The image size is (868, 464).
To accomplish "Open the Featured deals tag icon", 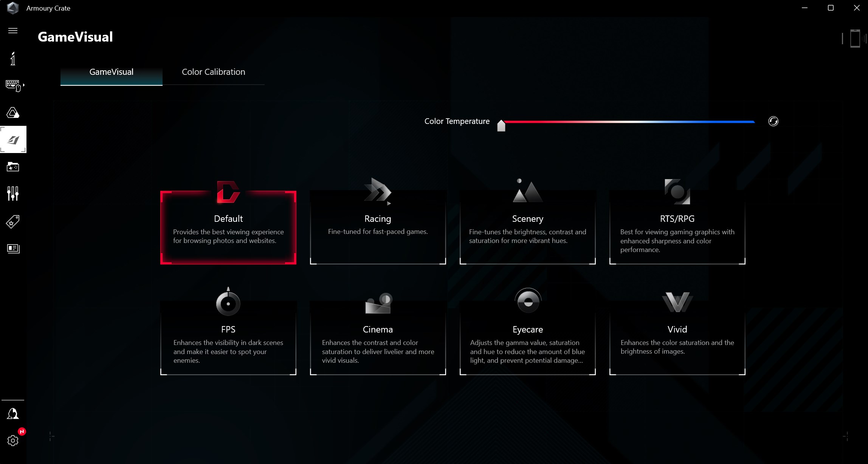I will tap(13, 221).
